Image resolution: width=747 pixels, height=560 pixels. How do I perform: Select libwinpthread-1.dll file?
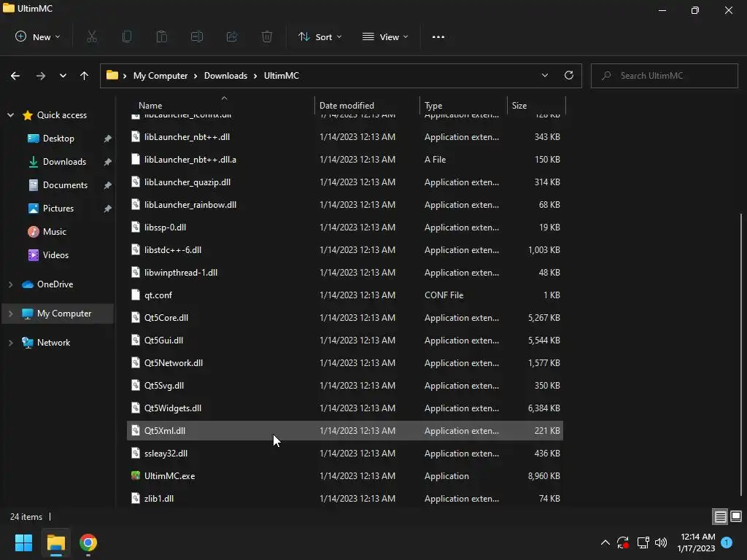[345, 273]
